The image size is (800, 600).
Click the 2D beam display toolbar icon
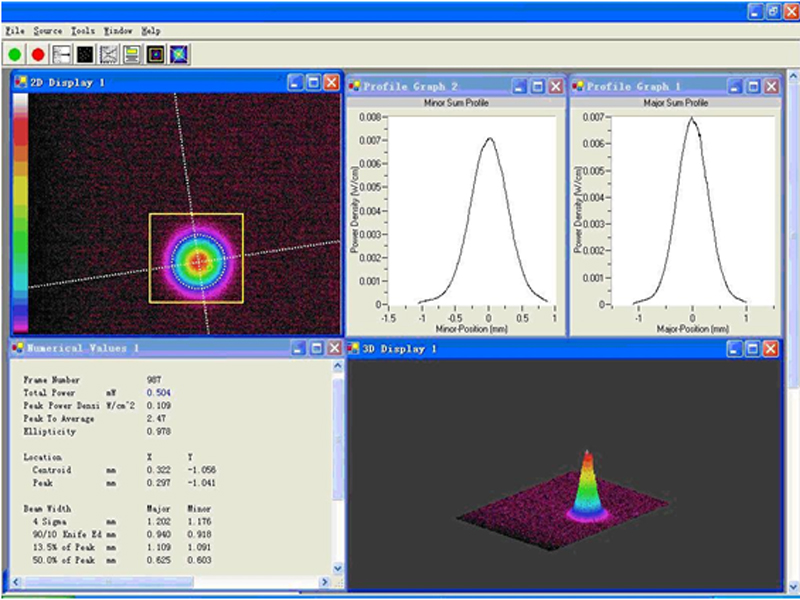(156, 54)
